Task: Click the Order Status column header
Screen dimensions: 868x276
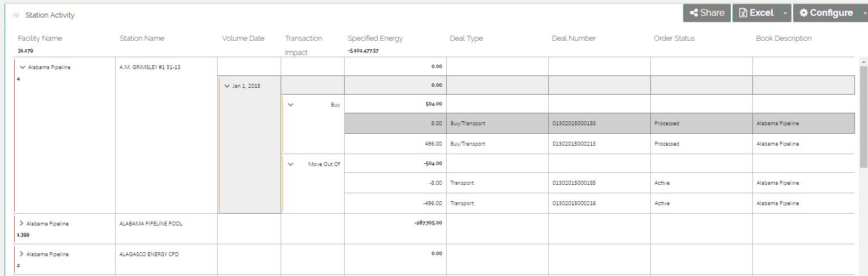Action: pyautogui.click(x=674, y=39)
